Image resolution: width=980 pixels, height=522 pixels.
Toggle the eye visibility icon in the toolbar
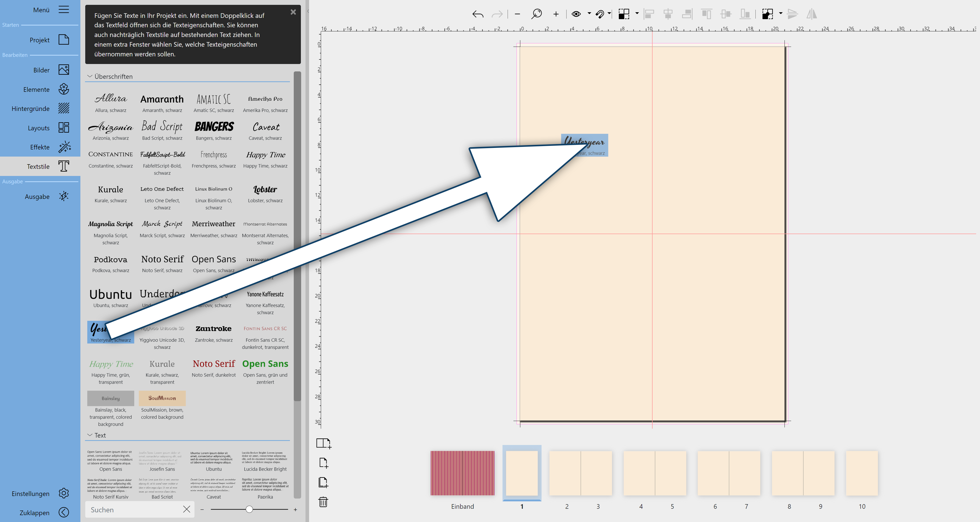576,14
